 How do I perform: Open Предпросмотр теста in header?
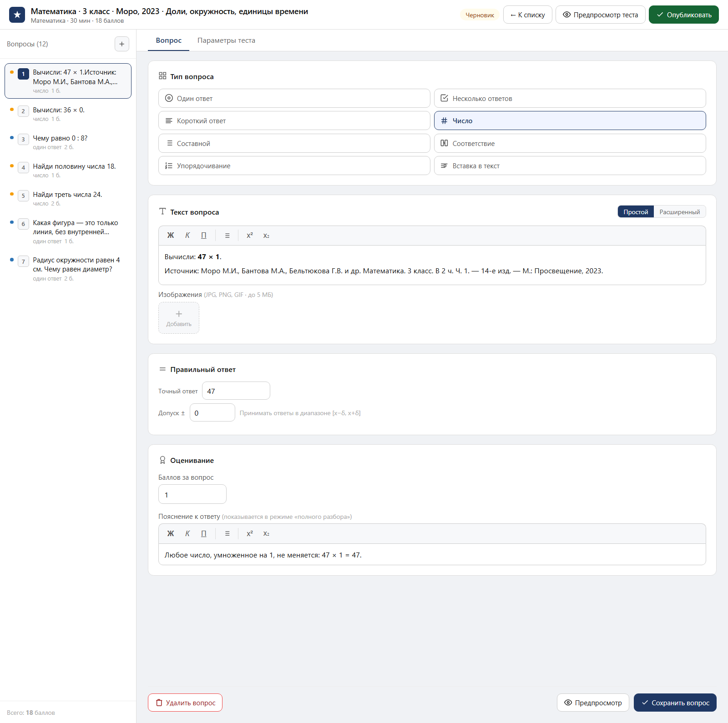[600, 15]
